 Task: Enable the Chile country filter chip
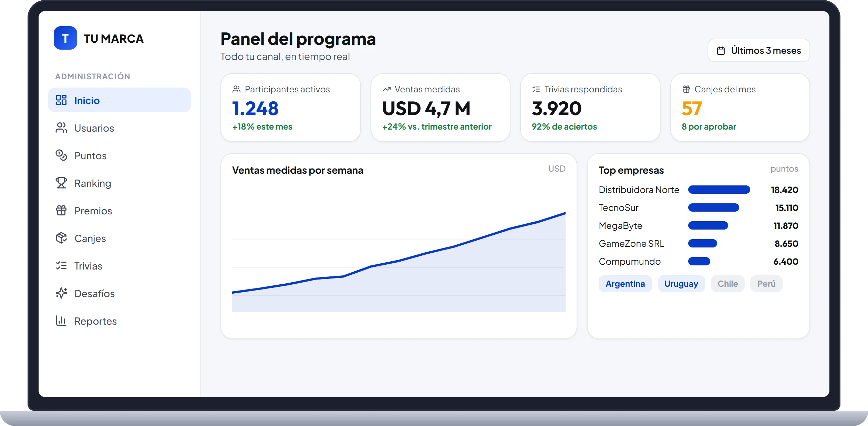tap(727, 284)
